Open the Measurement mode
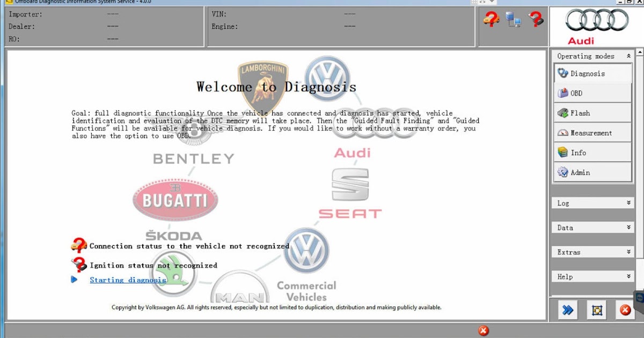The image size is (644, 338). tap(593, 133)
